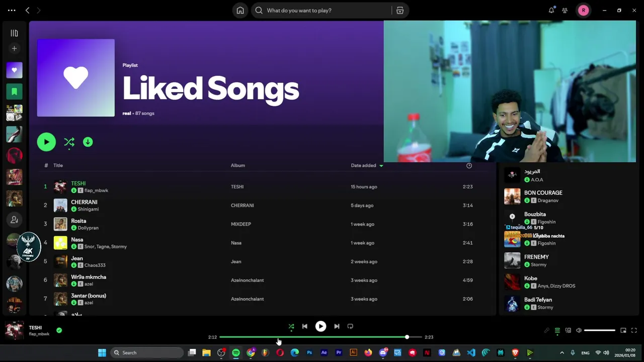Open Firefox from the taskbar
644x362 pixels.
point(368,352)
